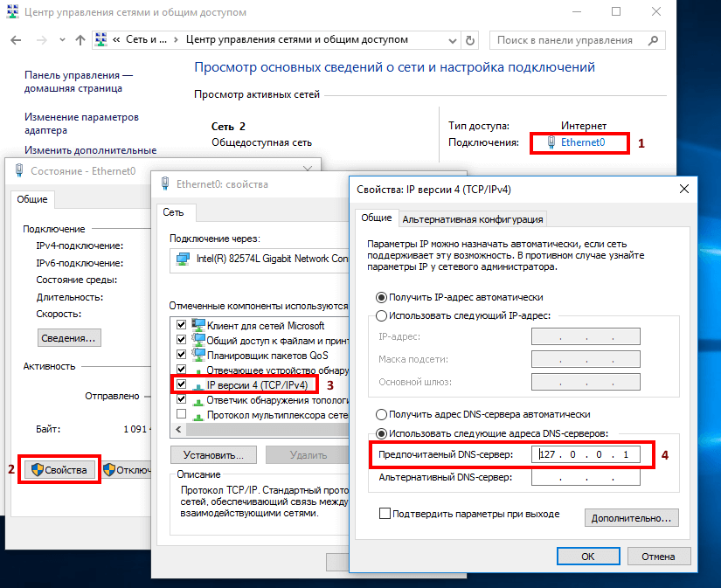
Task: Open "Панель управления — домашняя страница" link
Action: point(78,82)
